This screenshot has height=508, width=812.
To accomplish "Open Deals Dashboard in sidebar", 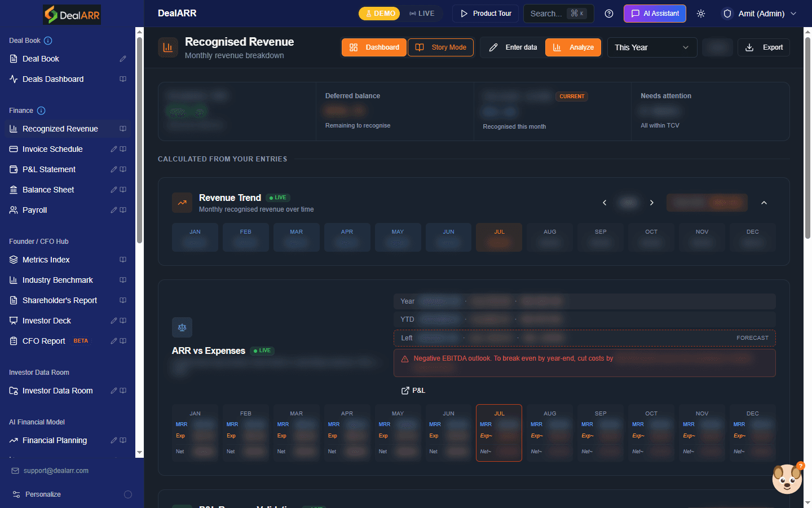I will click(53, 79).
